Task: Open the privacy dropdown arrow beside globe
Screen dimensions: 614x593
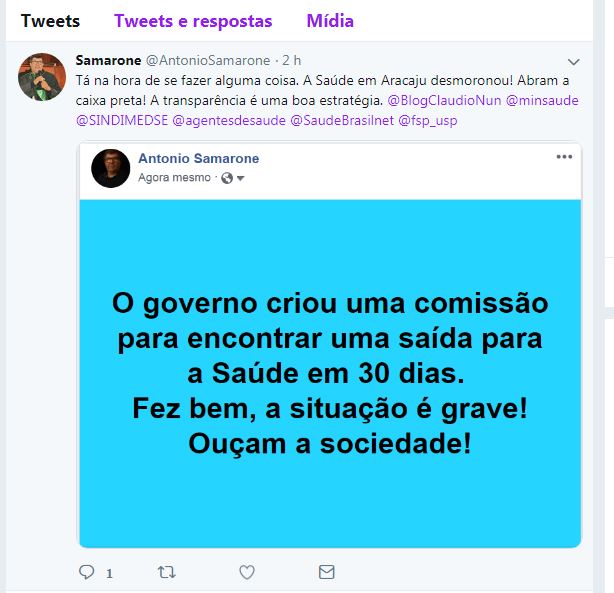Action: pyautogui.click(x=240, y=179)
